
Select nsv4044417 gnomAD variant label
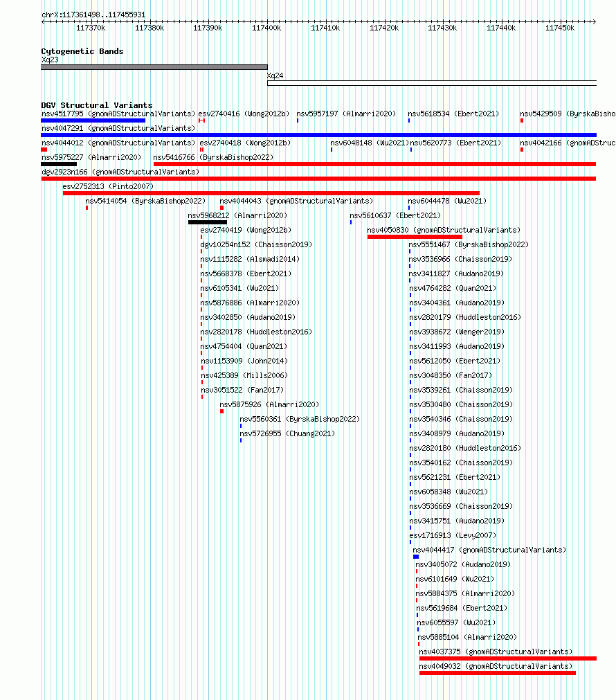pos(489,550)
